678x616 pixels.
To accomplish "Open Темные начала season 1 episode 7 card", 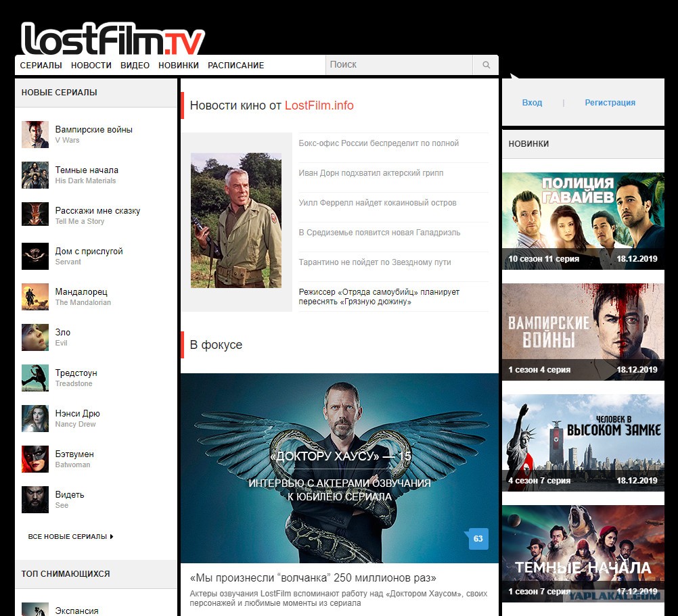I will (583, 554).
